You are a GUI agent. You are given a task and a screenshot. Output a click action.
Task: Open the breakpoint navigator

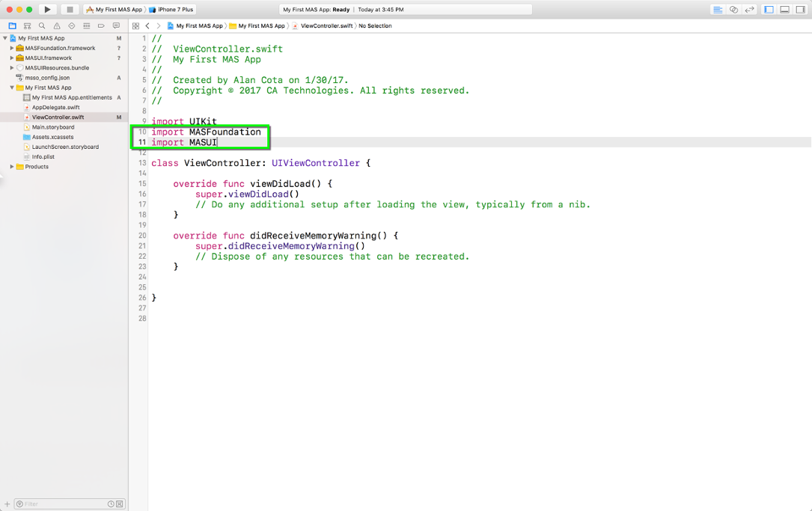tap(101, 26)
